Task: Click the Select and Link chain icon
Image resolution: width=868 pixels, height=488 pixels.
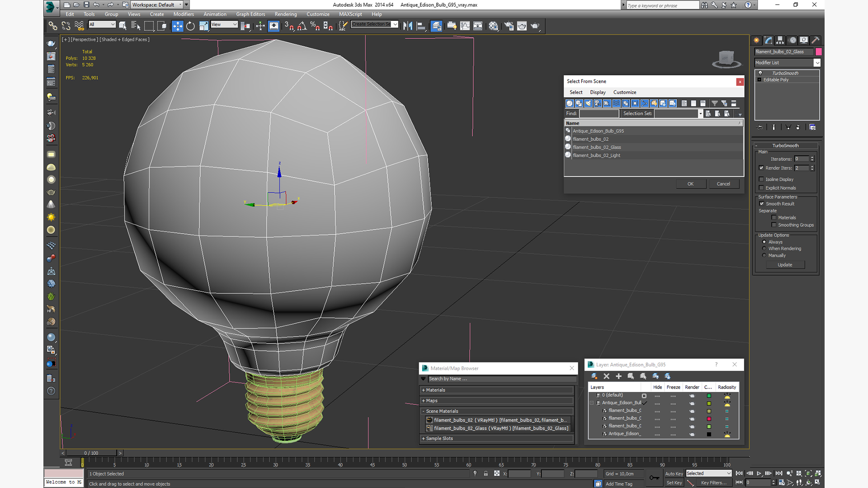Action: pos(53,26)
